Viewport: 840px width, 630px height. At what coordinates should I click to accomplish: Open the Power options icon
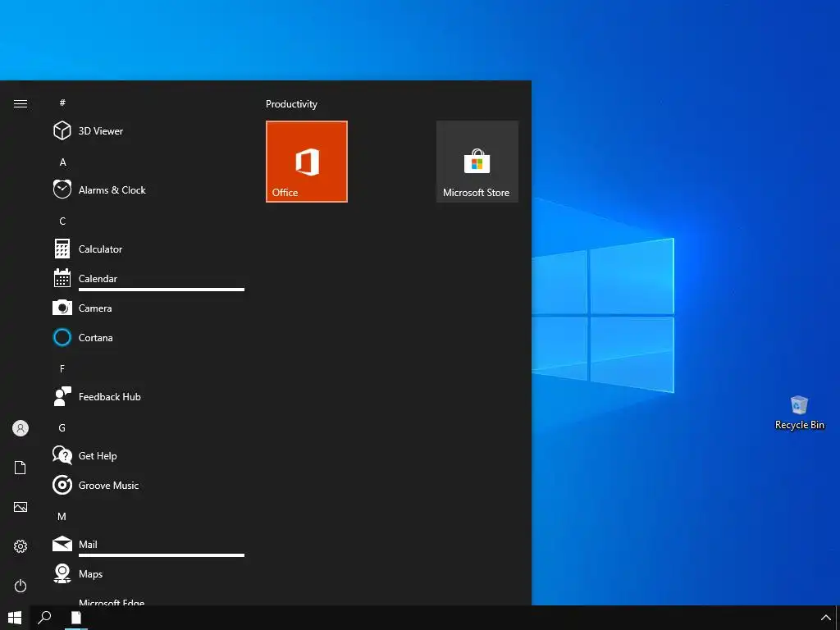(21, 586)
